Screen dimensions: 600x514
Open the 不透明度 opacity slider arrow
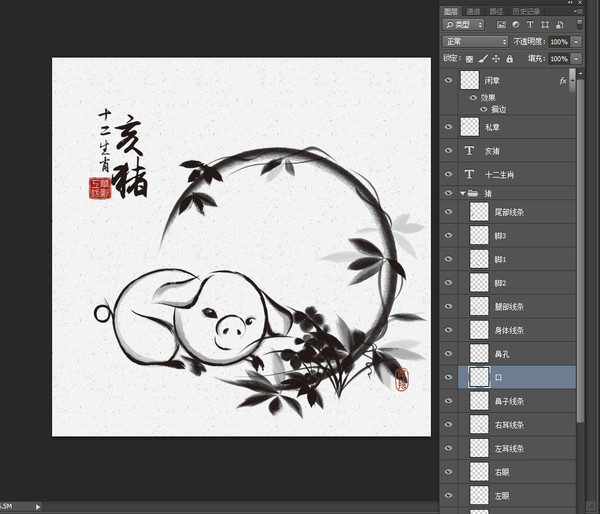click(576, 42)
